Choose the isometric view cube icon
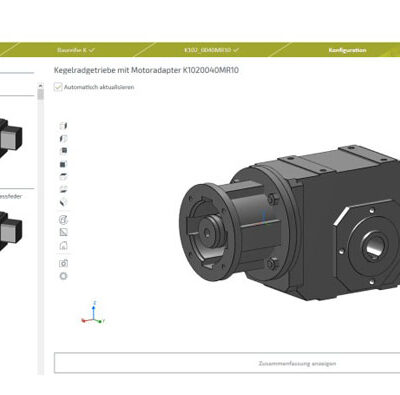Image resolution: width=400 pixels, height=395 pixels. (x=63, y=202)
